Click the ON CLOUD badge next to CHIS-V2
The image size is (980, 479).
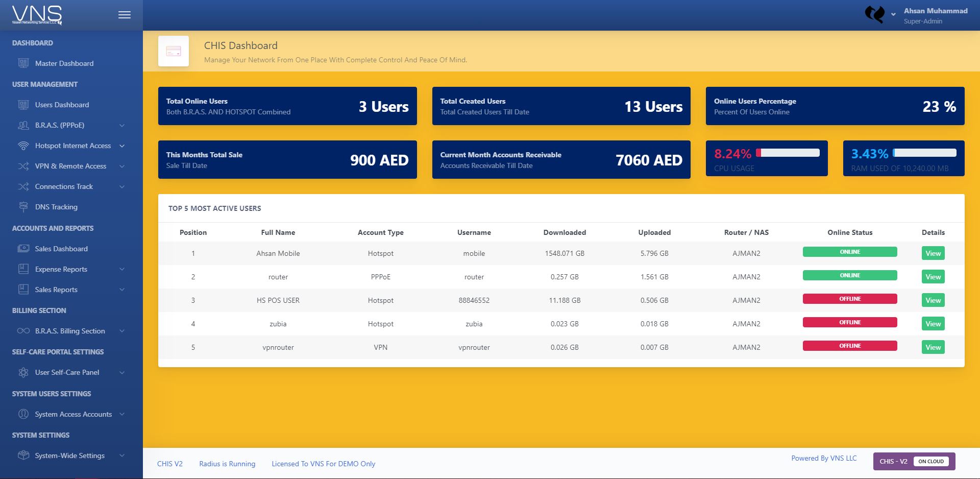pos(931,461)
